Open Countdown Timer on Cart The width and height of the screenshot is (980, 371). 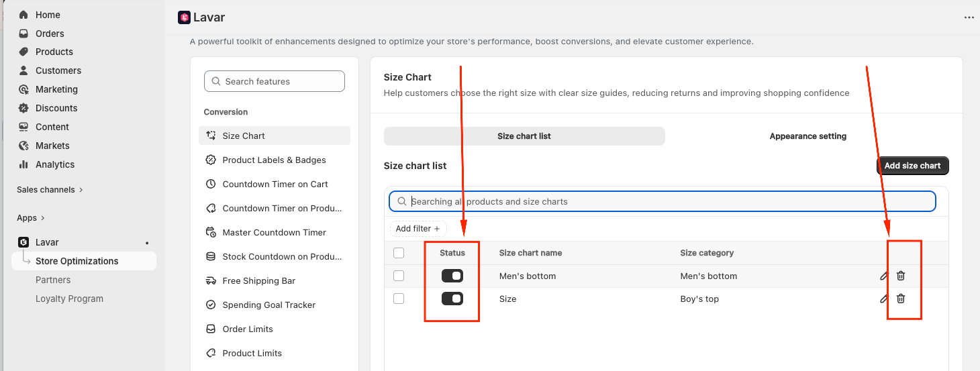click(x=275, y=184)
